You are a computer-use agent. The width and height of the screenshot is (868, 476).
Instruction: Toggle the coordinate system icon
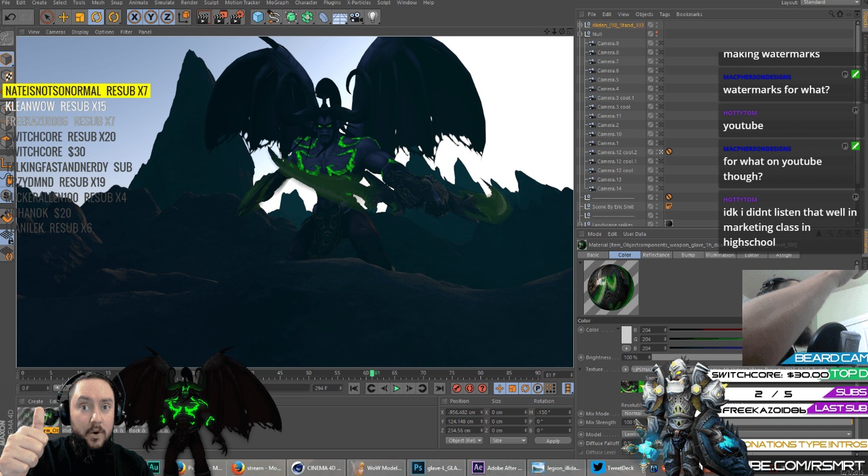184,17
